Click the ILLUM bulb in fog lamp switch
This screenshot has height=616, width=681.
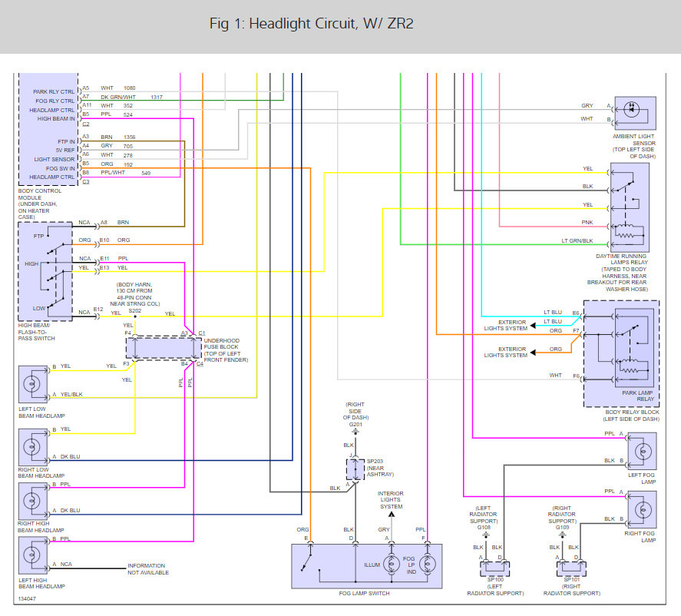pyautogui.click(x=392, y=565)
